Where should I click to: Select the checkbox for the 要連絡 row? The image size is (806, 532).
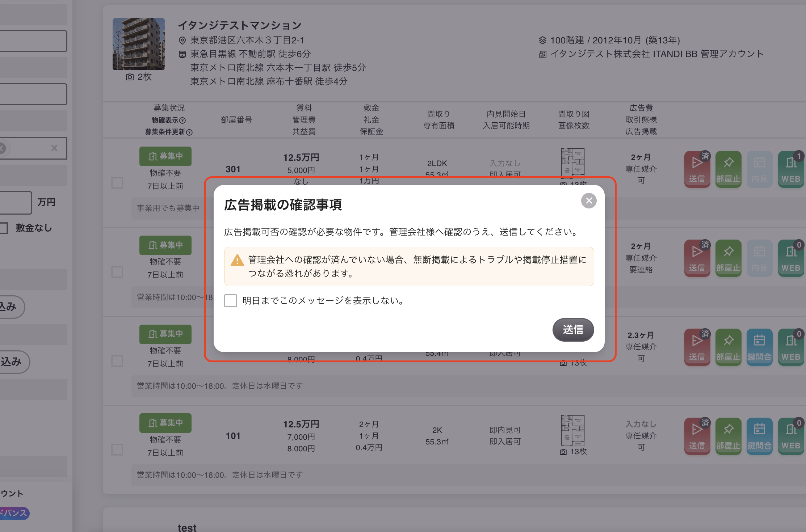pos(117,272)
